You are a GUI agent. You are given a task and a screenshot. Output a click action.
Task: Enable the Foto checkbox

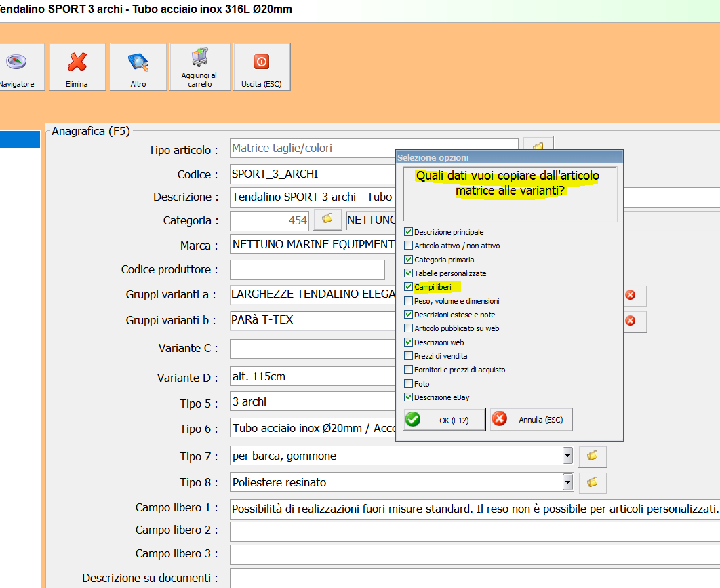point(408,384)
